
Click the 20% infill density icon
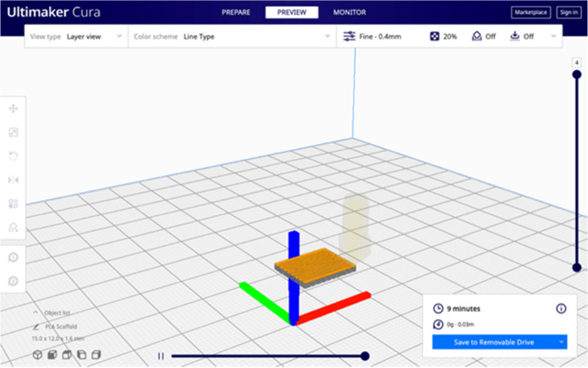click(434, 36)
